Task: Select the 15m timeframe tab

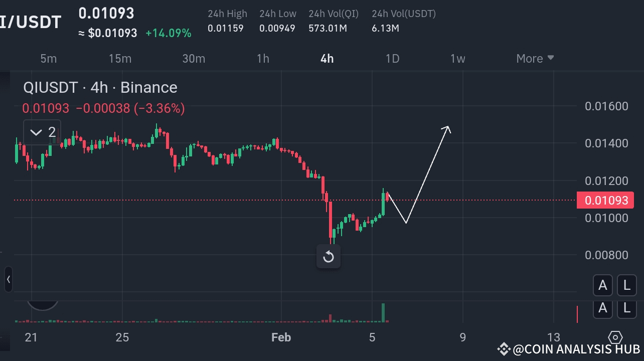Action: point(120,59)
